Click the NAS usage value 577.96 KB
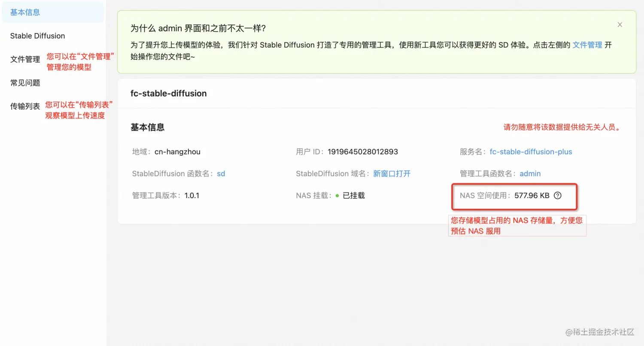The width and height of the screenshot is (644, 346). tap(532, 196)
